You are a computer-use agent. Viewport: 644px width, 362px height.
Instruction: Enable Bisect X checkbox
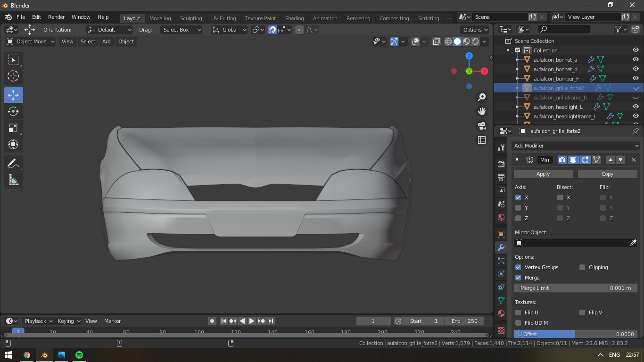(560, 197)
